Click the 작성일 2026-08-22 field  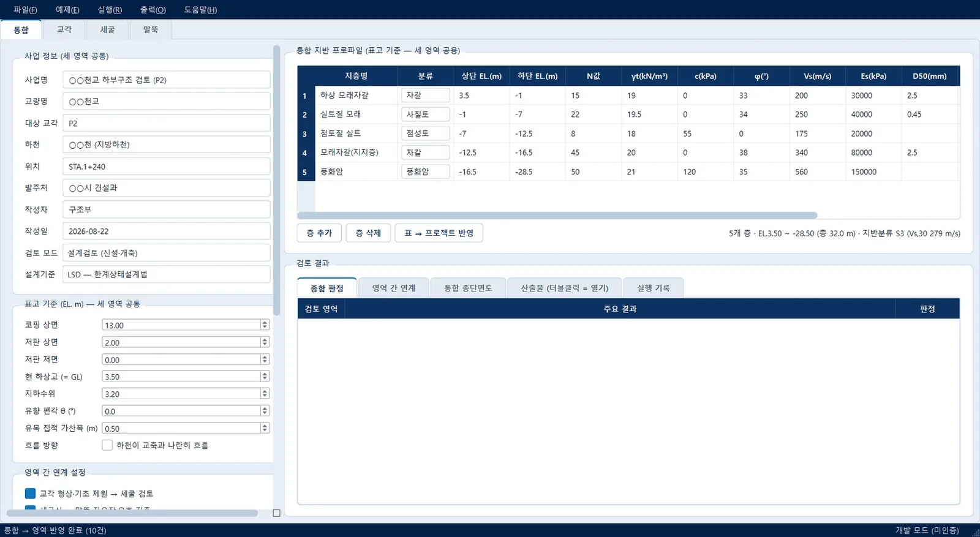click(166, 231)
